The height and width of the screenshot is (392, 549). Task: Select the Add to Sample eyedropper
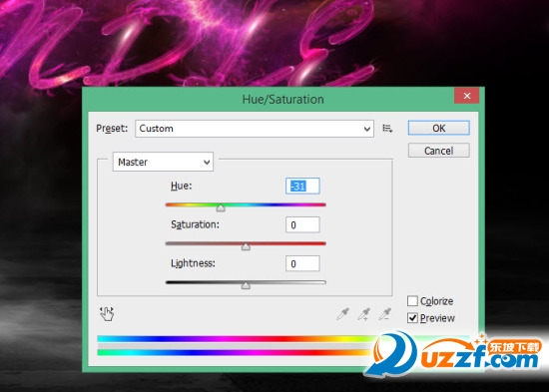pyautogui.click(x=363, y=314)
